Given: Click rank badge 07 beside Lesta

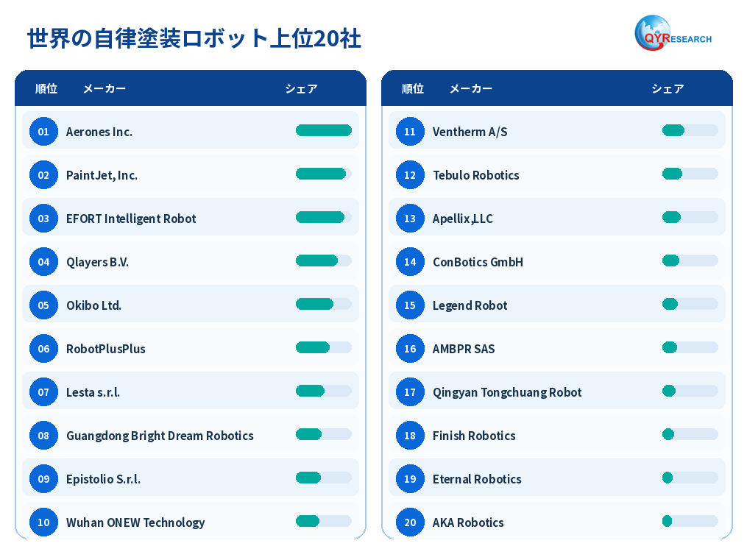Looking at the screenshot, I should tap(43, 392).
